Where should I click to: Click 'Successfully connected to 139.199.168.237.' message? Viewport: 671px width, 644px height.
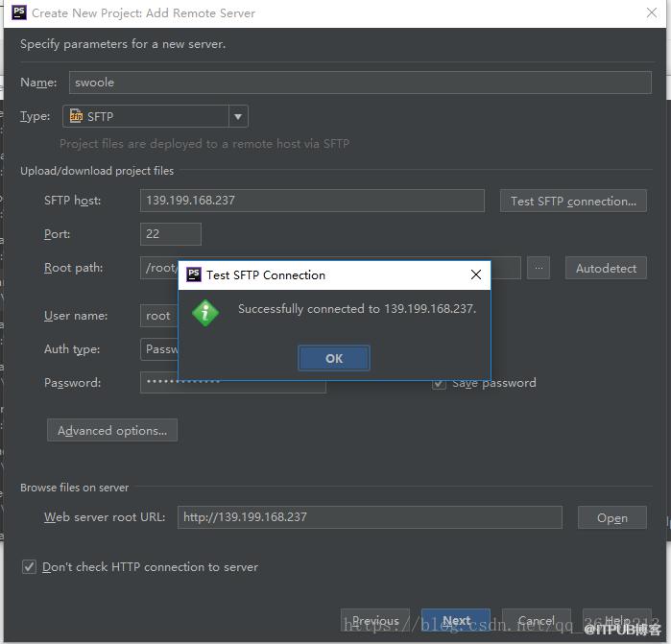click(x=357, y=308)
